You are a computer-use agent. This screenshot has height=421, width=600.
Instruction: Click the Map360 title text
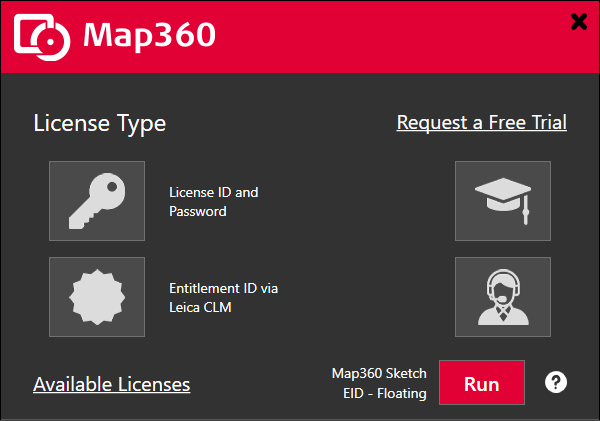149,36
